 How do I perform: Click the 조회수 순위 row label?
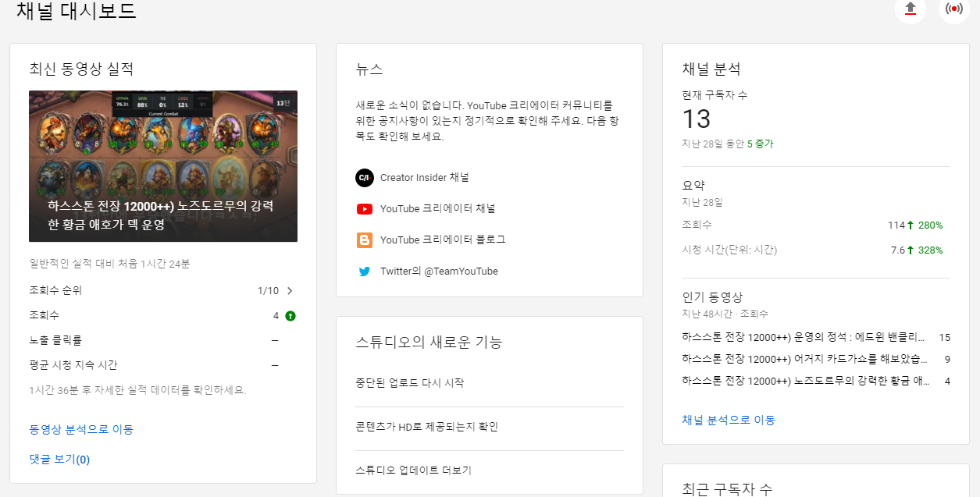55,291
